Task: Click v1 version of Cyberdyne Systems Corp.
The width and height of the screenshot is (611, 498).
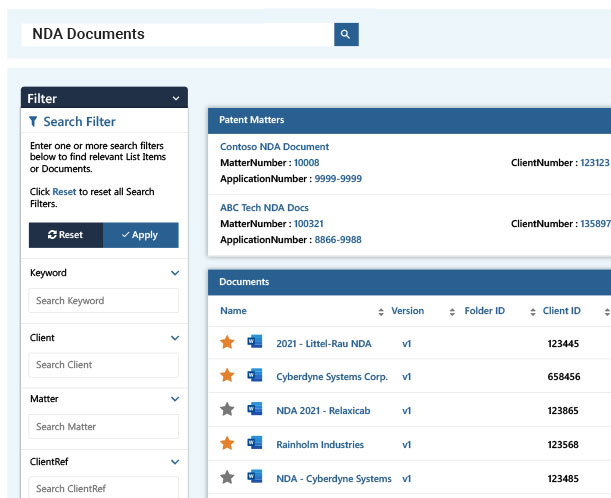Action: click(406, 377)
